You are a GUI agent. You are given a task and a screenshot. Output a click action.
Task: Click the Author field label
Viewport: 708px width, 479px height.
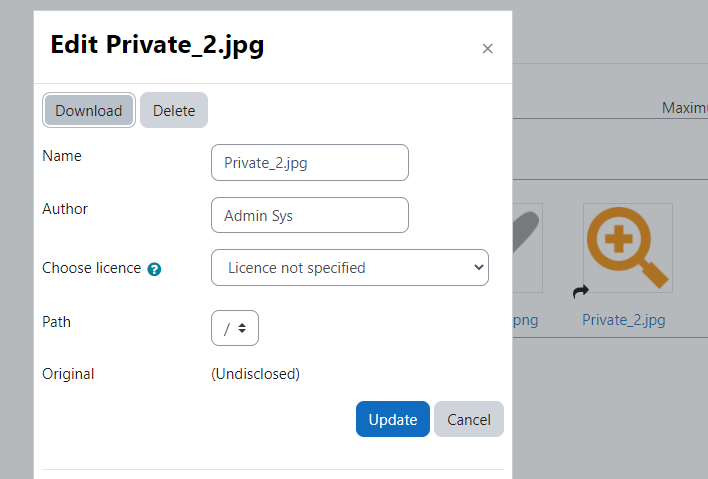(65, 209)
